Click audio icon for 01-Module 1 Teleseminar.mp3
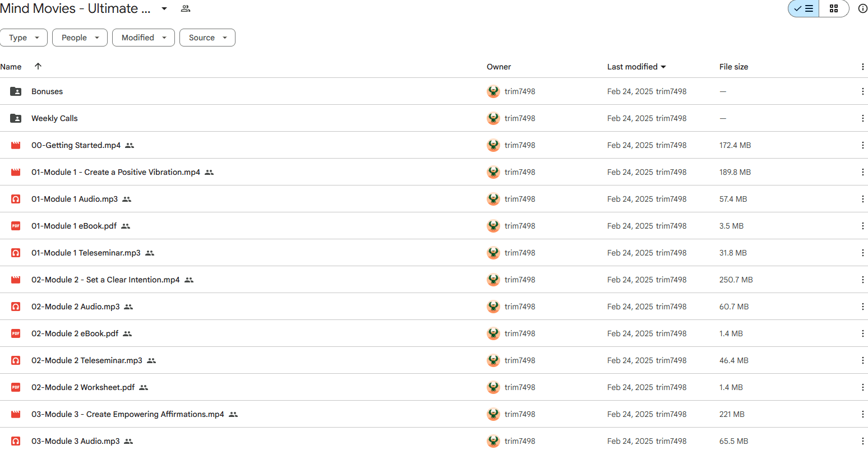The image size is (868, 450). coord(16,253)
